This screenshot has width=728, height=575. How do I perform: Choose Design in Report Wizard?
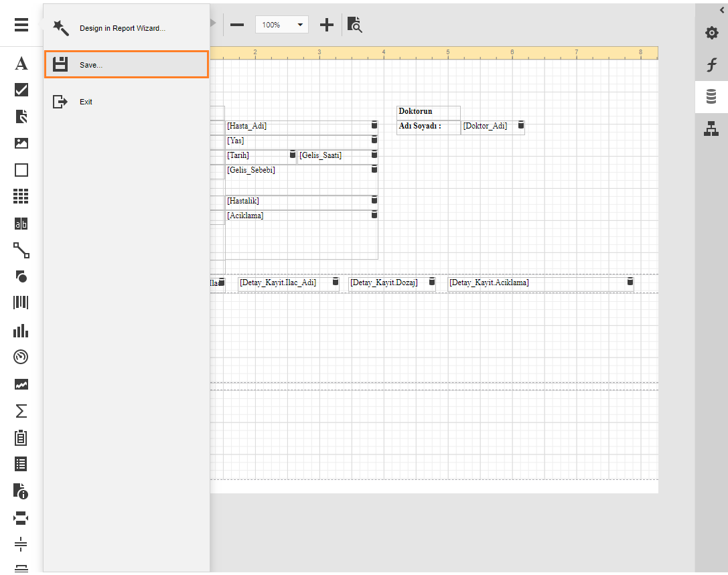(x=122, y=28)
